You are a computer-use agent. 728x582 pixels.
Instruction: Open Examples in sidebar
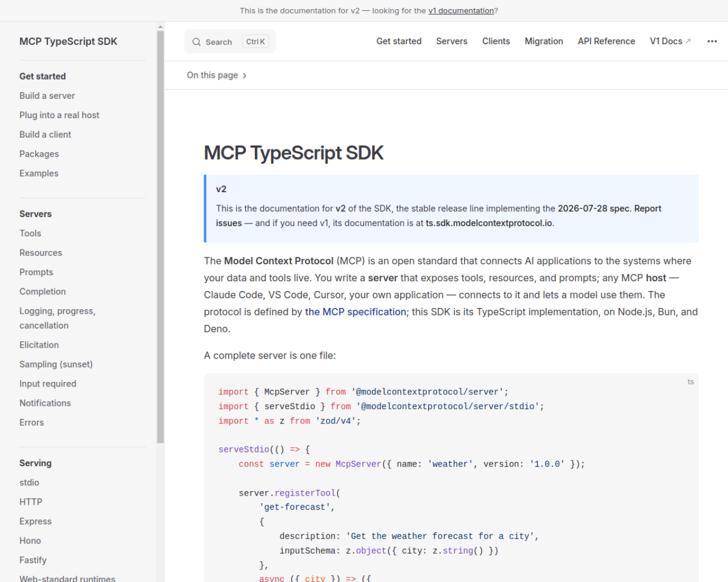coord(39,173)
